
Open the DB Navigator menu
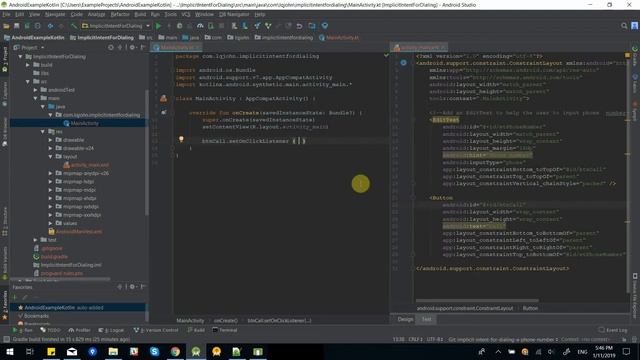point(234,14)
